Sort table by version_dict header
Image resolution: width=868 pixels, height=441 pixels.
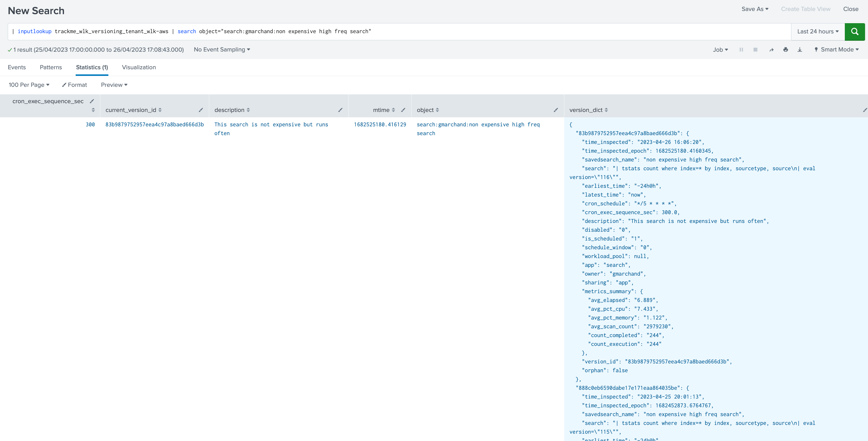[589, 110]
